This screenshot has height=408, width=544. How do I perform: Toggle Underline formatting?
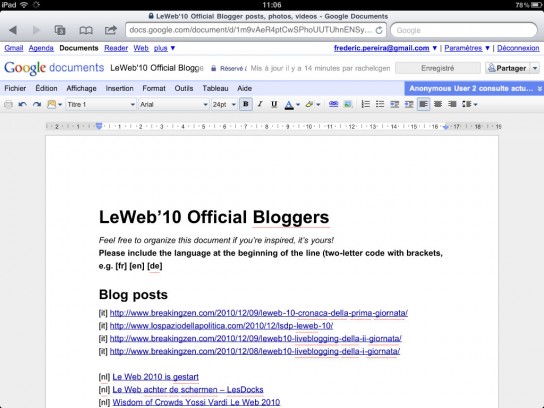click(x=274, y=104)
